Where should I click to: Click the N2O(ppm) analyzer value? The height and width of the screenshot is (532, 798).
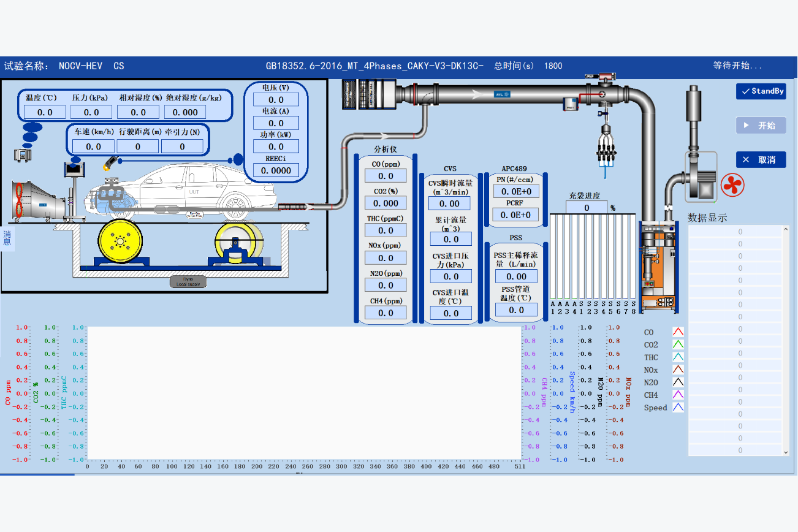click(x=386, y=285)
